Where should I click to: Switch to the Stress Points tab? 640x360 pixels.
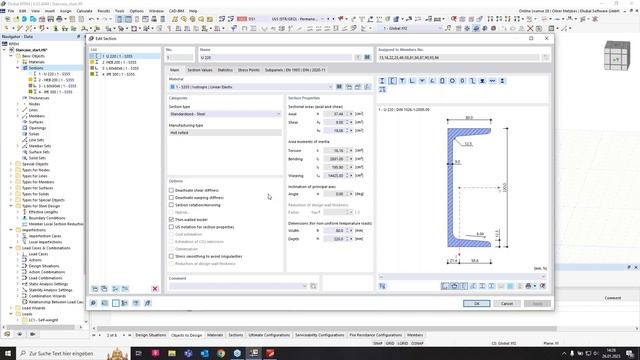click(x=249, y=70)
